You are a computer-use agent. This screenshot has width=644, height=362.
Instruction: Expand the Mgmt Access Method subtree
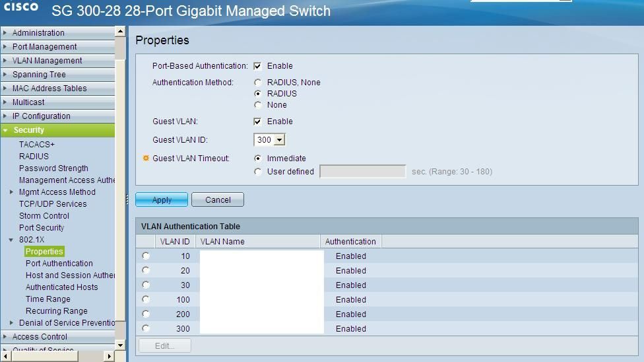(x=11, y=192)
